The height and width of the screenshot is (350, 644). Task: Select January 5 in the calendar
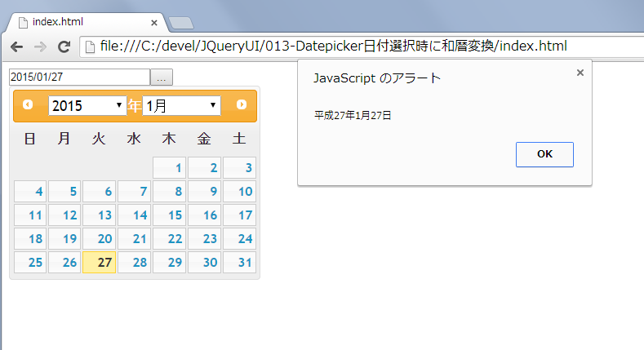pyautogui.click(x=65, y=191)
